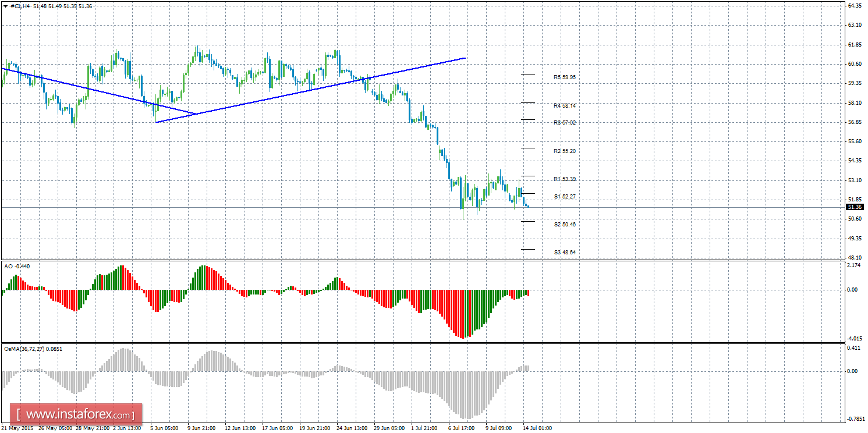This screenshot has height=433, width=868.
Task: Click the -0.7851 value on OsMA scale
Action: coord(853,418)
